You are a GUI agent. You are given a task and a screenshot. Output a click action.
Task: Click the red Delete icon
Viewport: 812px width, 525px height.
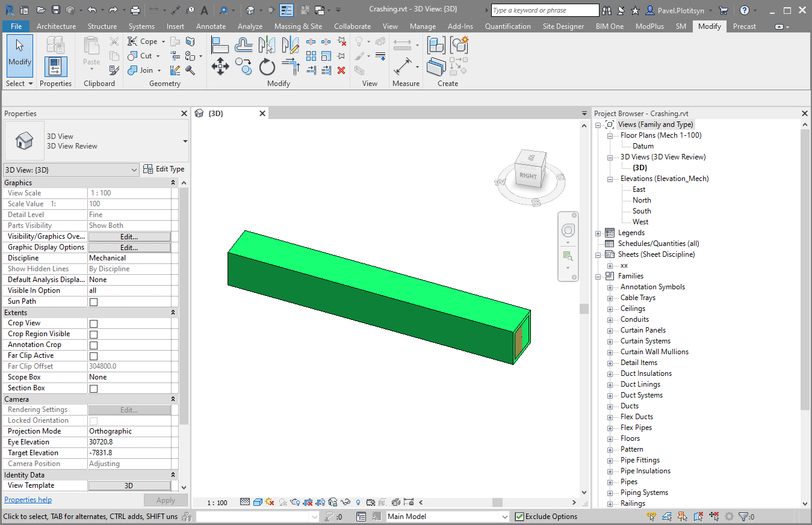341,70
